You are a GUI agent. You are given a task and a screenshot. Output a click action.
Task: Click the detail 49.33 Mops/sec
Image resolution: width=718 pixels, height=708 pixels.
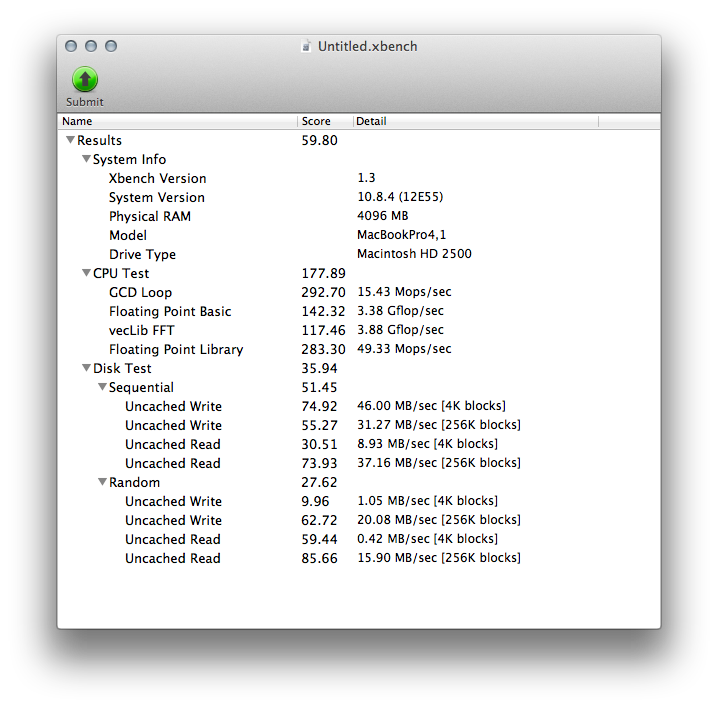tap(404, 349)
